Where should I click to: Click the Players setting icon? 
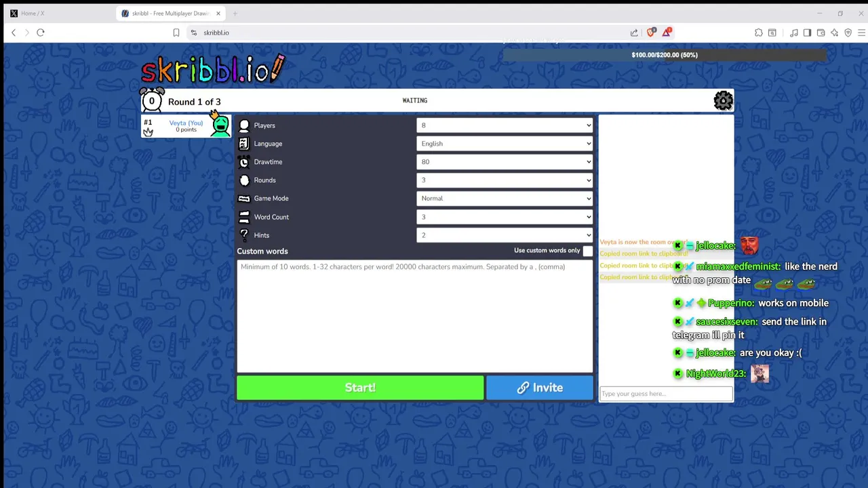click(244, 125)
